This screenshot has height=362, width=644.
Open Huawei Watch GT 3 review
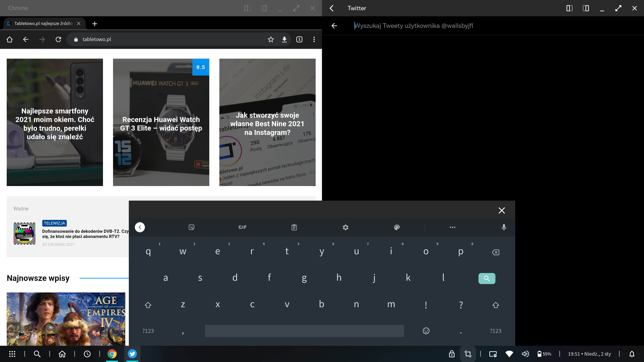[161, 122]
